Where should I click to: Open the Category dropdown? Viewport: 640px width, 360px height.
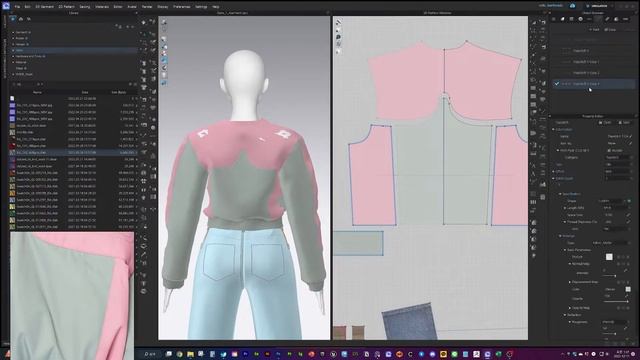coord(618,157)
